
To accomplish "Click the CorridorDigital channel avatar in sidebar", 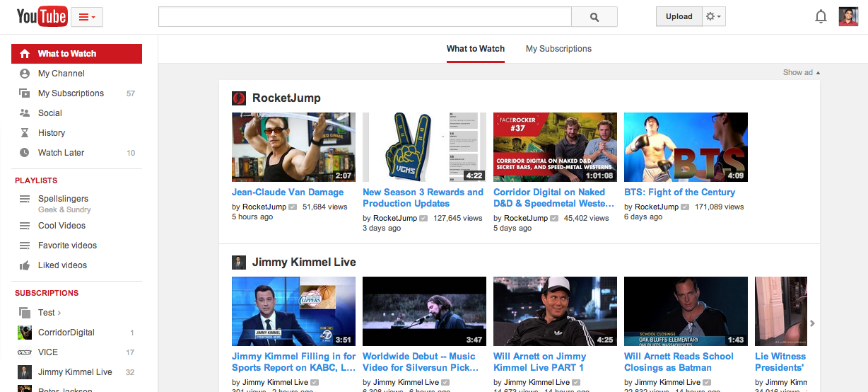I will (25, 333).
